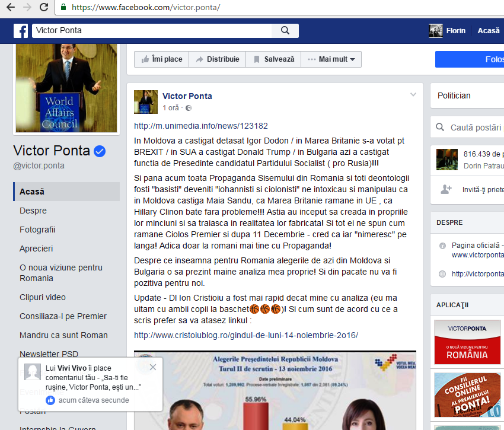Search posts magnifier icon in right panel
The image size is (504, 430).
tap(441, 128)
